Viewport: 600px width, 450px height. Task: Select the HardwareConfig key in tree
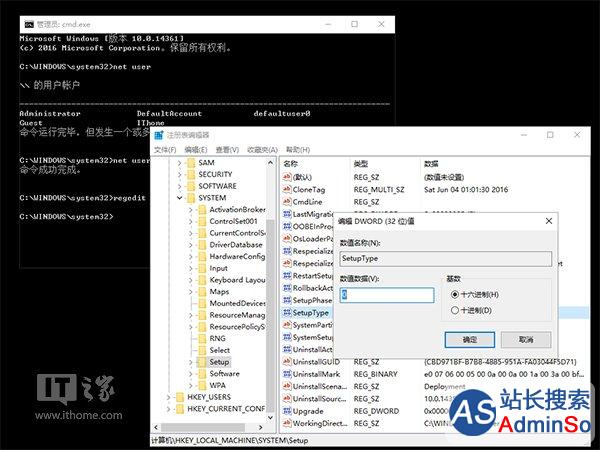tap(237, 257)
